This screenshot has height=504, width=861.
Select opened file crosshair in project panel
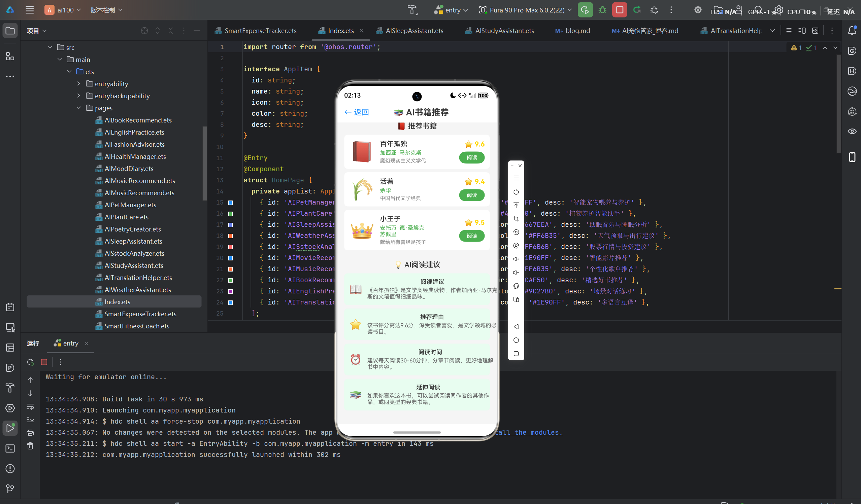[x=144, y=31]
